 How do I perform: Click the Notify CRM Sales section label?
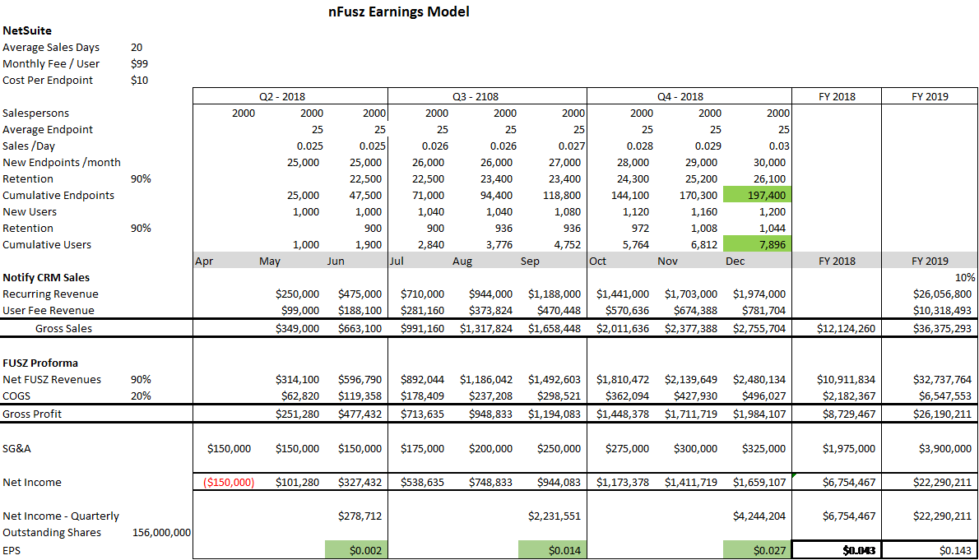[x=46, y=277]
